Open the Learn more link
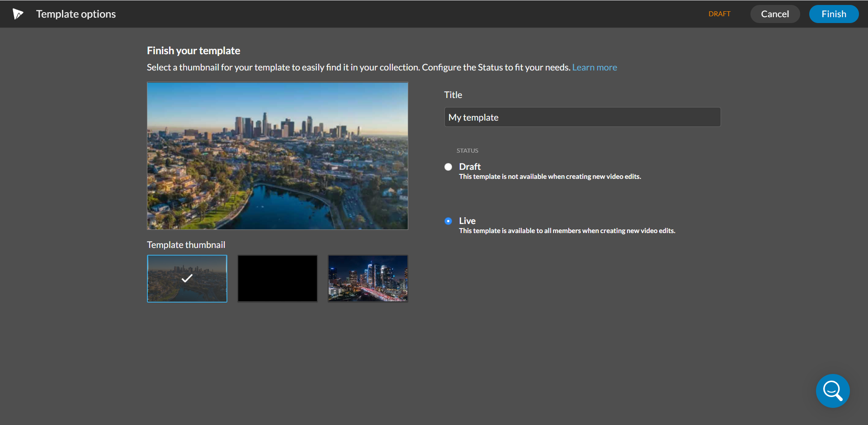 594,67
